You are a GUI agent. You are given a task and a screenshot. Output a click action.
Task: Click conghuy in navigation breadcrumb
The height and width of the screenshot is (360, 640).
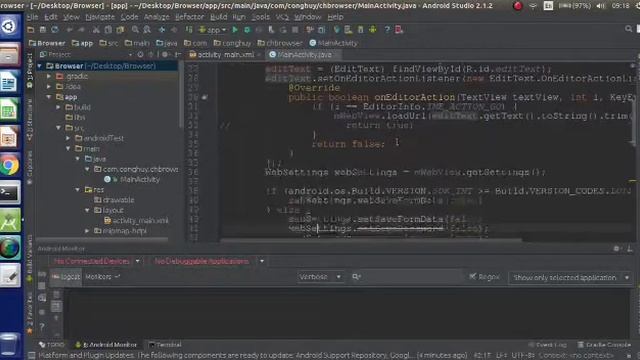point(232,43)
